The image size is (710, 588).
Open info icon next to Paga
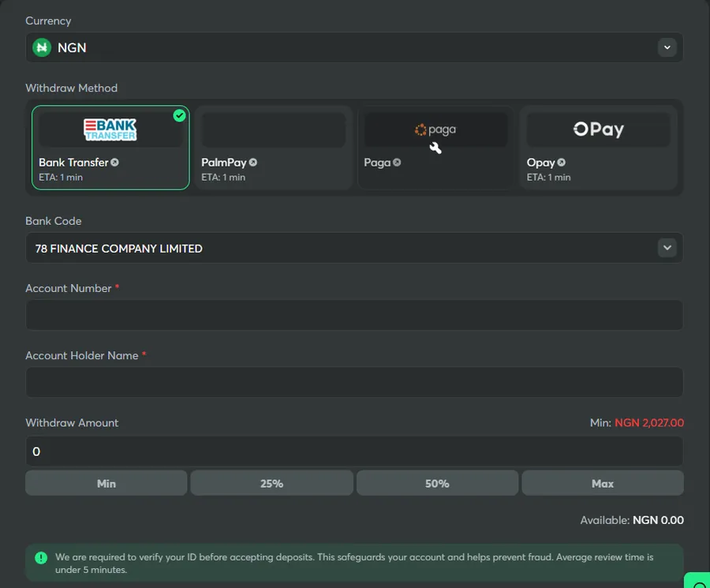click(x=397, y=162)
